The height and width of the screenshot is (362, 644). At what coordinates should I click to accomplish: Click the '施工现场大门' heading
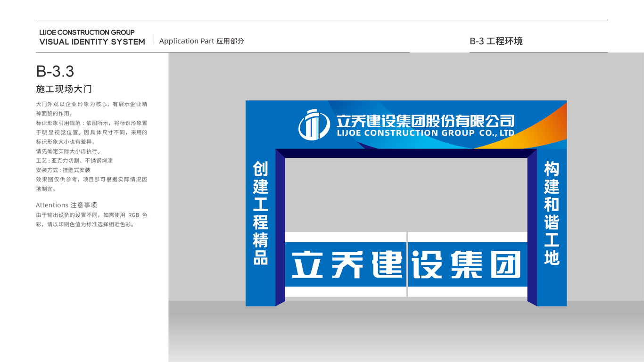(x=64, y=89)
